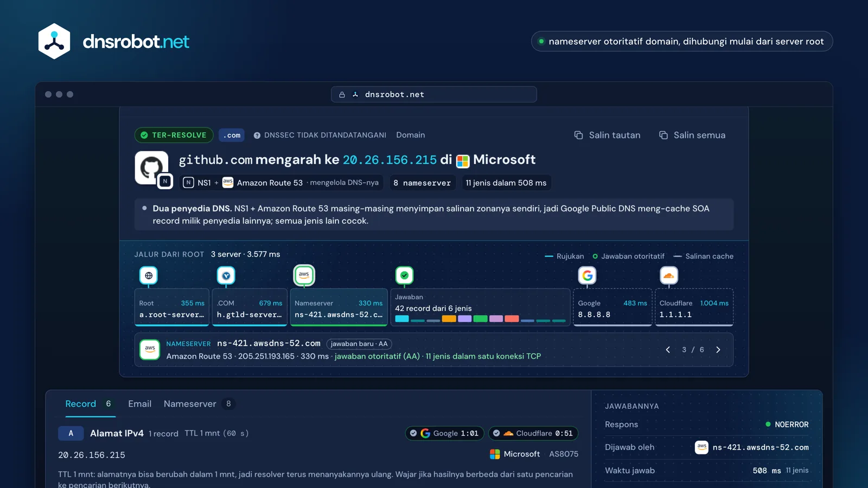Go to previous server with left chevron

tap(668, 350)
